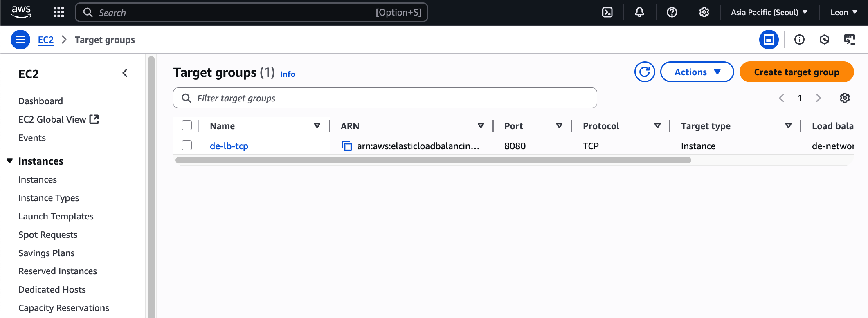The height and width of the screenshot is (318, 868).
Task: Click the EC2 breadcrumb link
Action: click(46, 40)
